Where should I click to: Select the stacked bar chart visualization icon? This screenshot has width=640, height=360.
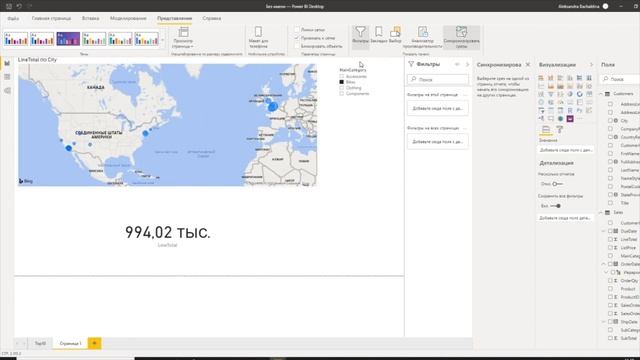click(541, 78)
